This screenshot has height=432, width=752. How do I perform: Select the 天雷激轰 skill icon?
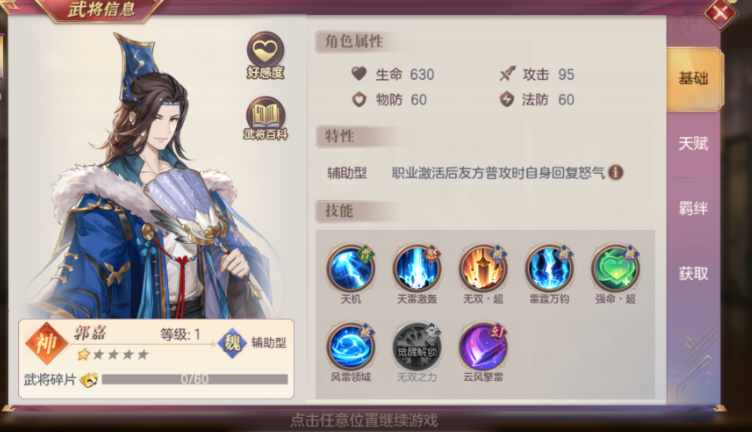(x=417, y=268)
